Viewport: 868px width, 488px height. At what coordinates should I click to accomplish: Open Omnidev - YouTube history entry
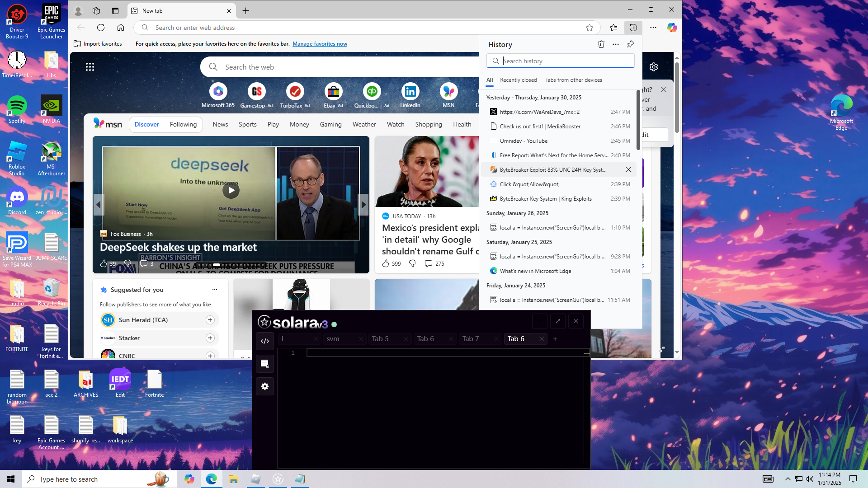[x=524, y=141]
